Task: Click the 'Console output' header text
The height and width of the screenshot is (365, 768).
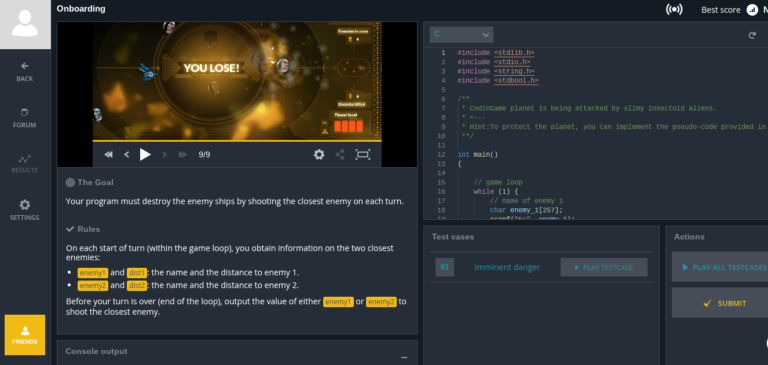Action: point(96,351)
